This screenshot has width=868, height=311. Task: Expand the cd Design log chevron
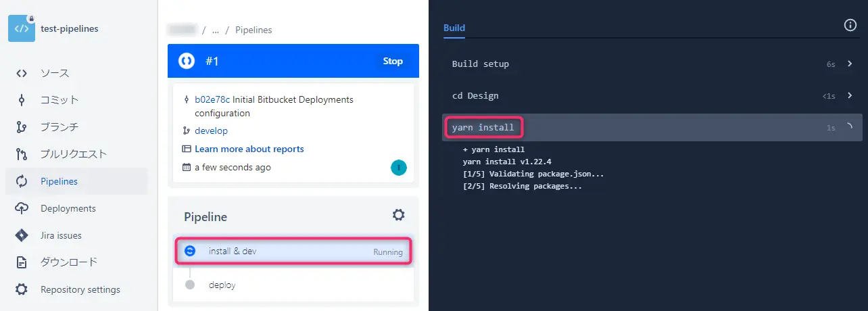(849, 95)
